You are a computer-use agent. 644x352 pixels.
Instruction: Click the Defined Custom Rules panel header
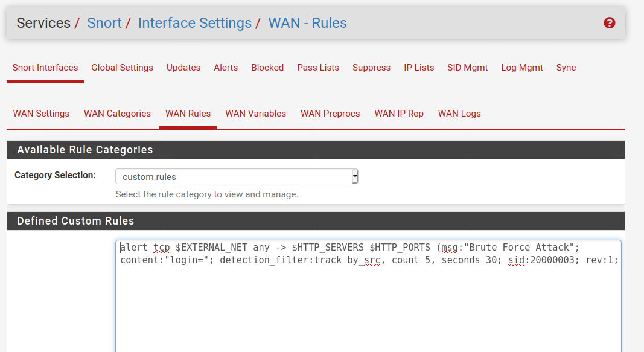point(316,221)
